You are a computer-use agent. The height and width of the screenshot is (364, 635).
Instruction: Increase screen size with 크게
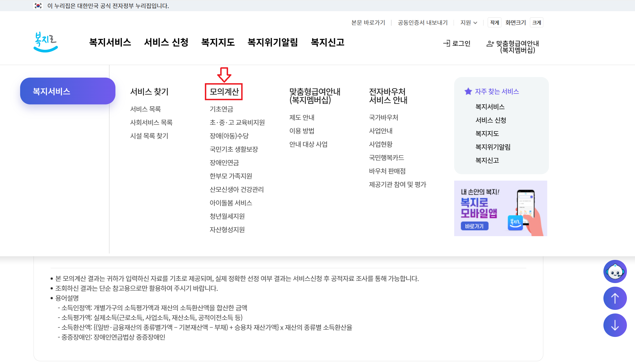(536, 23)
